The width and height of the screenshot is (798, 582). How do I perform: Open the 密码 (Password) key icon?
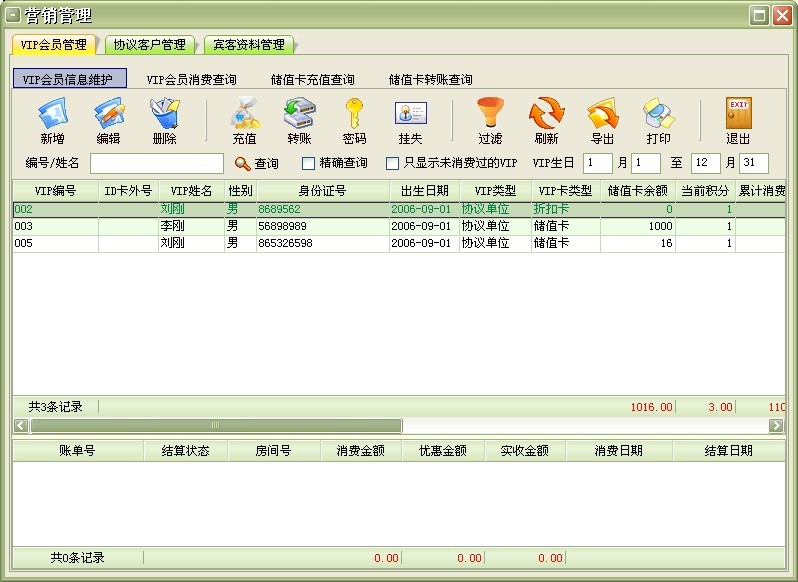[x=354, y=113]
